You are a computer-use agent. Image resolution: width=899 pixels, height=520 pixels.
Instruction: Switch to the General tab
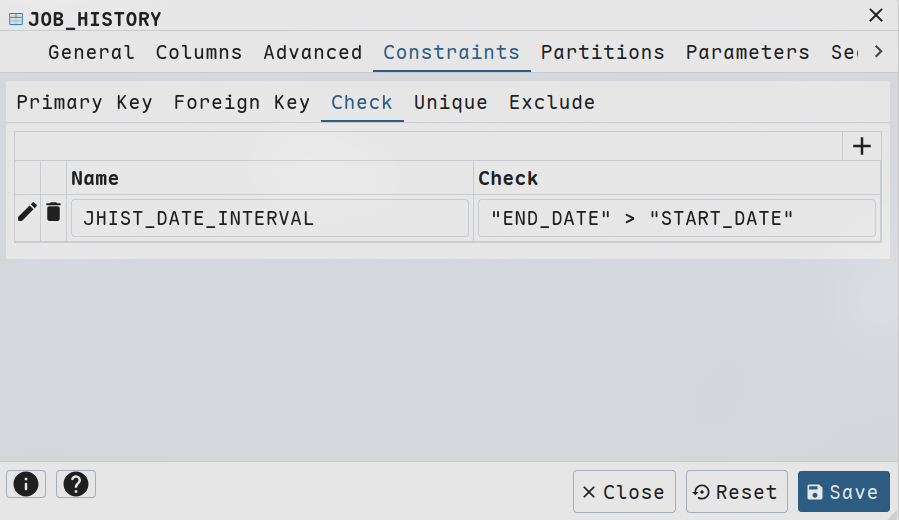(x=91, y=52)
